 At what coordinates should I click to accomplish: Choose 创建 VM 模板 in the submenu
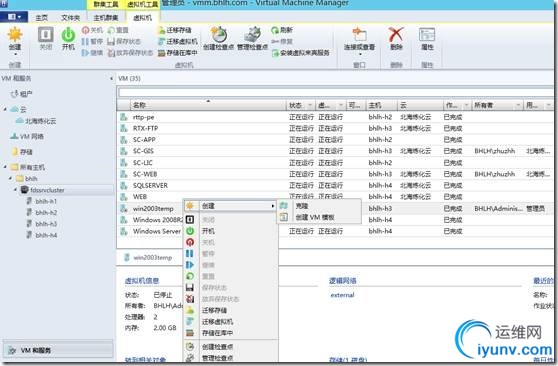(319, 217)
